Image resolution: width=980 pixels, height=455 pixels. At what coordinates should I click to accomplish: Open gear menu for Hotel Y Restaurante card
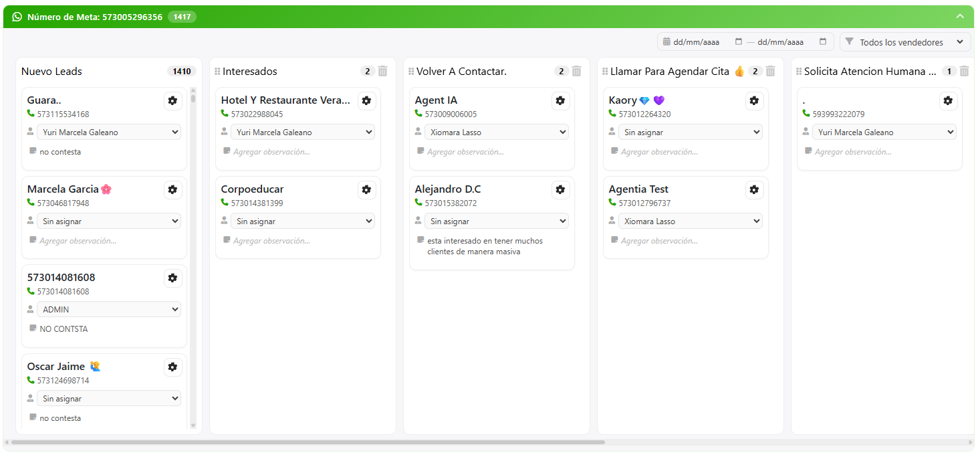pyautogui.click(x=366, y=101)
